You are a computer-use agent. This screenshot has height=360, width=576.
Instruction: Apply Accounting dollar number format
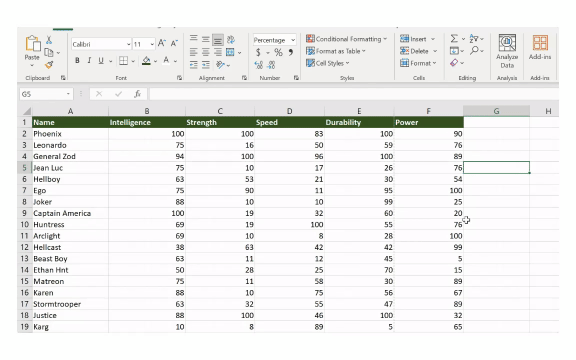(258, 53)
